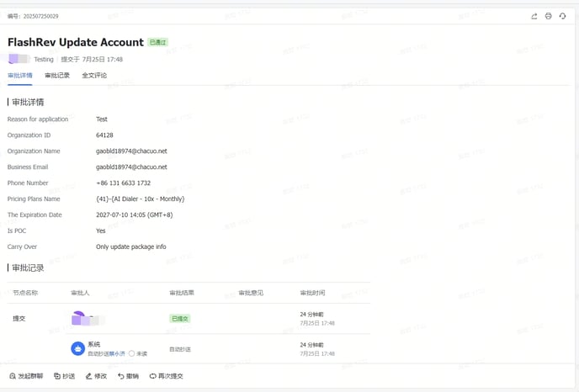
Task: Click the 已通过 status badge
Action: coord(157,42)
